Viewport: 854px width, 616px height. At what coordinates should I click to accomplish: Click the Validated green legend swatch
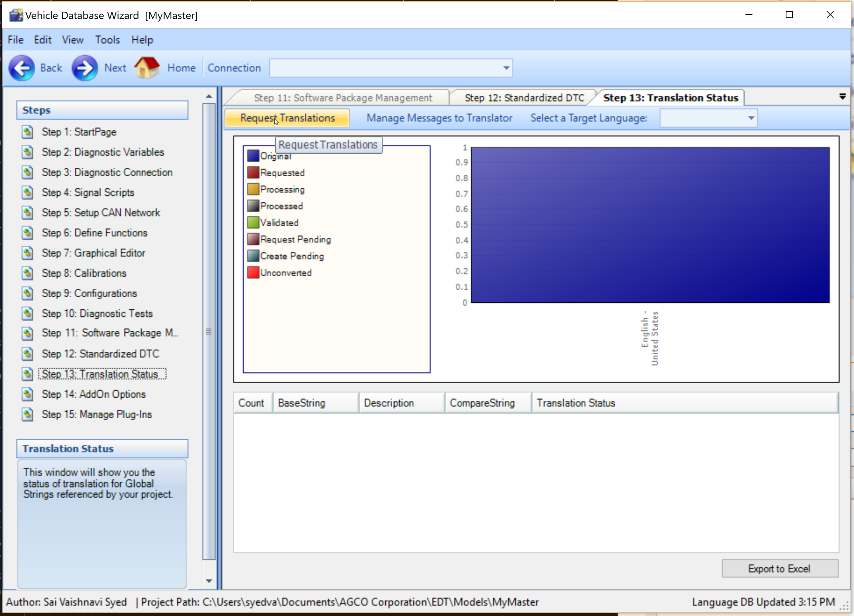[x=253, y=222]
